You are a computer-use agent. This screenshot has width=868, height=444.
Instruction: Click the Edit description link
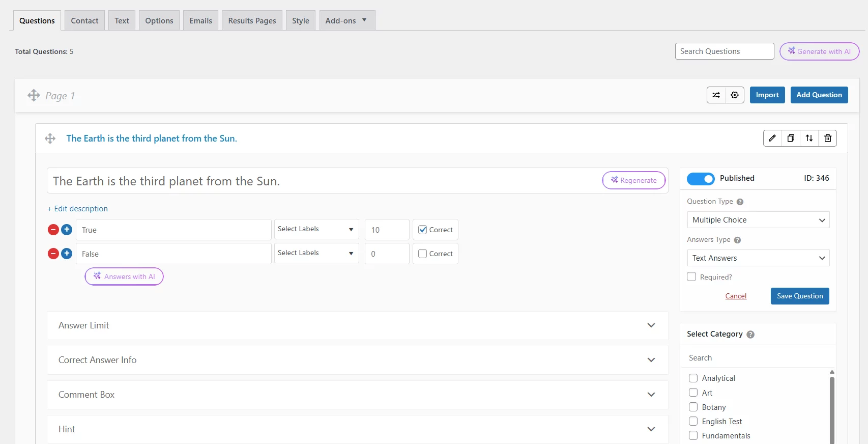(x=77, y=209)
